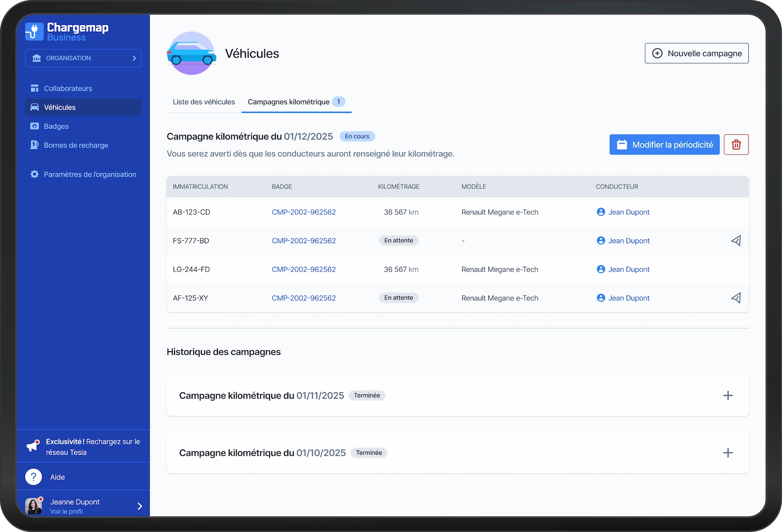The height and width of the screenshot is (532, 782).
Task: Click the blue car illustration
Action: pos(191,53)
